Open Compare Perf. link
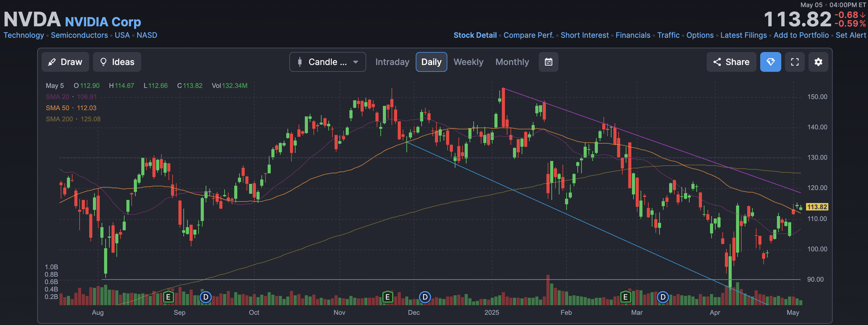The height and width of the screenshot is (325, 868). tap(529, 35)
